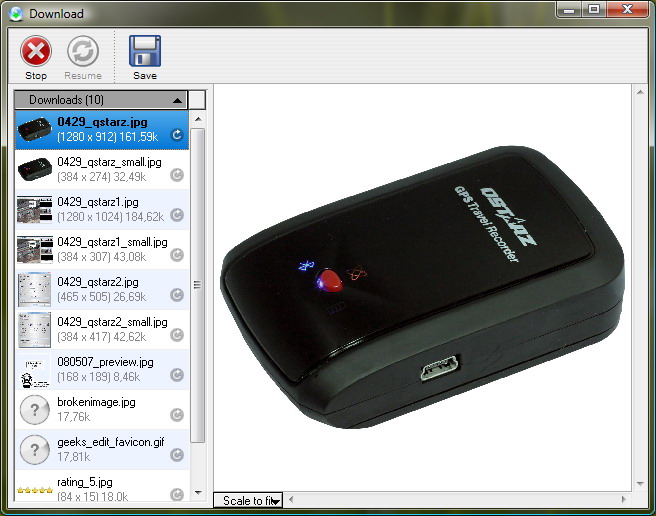Click the red Stop download icon
The image size is (656, 516).
36,51
